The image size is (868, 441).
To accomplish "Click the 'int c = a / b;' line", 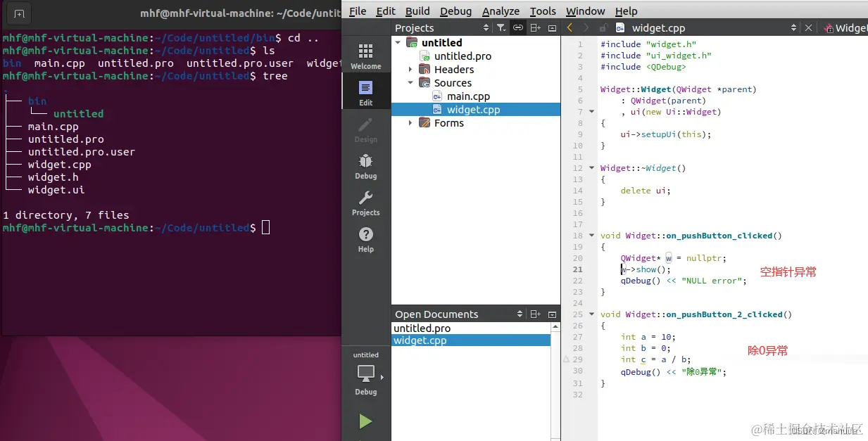I will coord(655,359).
